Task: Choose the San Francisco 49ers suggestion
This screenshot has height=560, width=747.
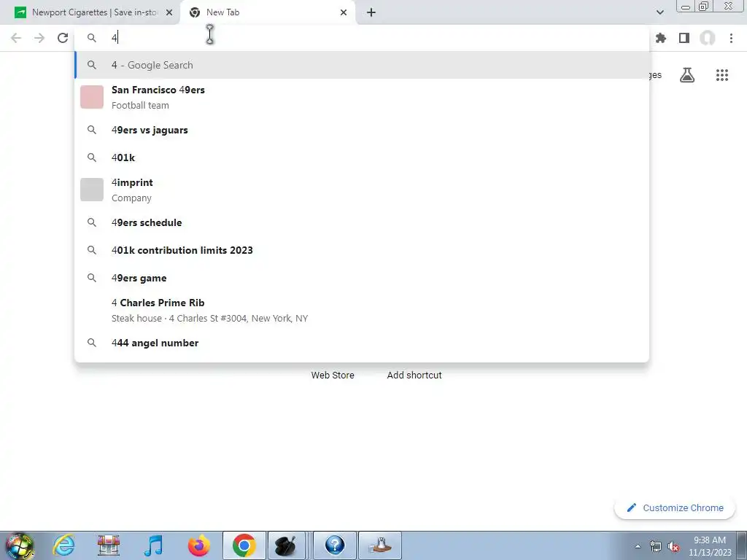Action: coord(362,97)
